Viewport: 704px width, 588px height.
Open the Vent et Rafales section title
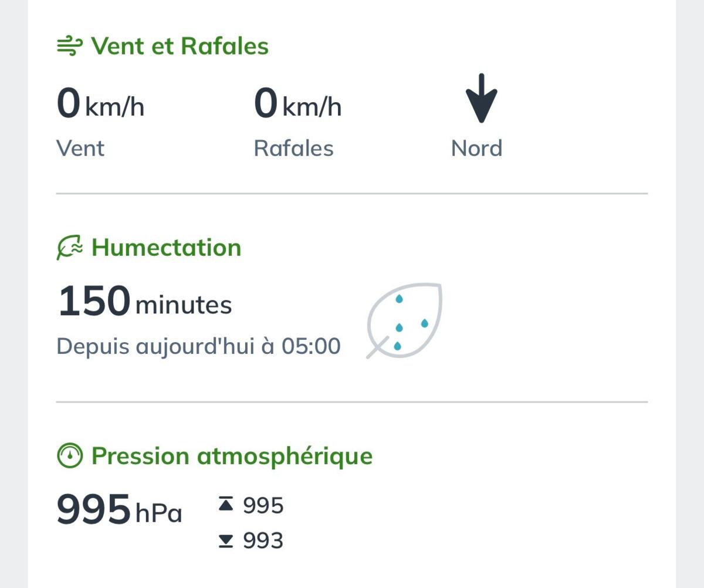[x=180, y=46]
